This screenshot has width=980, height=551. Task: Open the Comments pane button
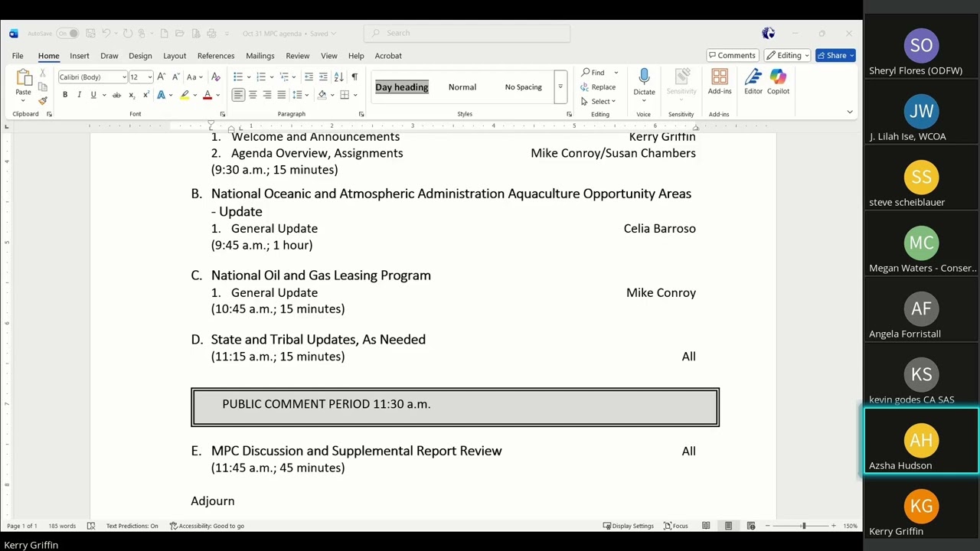[x=732, y=55]
